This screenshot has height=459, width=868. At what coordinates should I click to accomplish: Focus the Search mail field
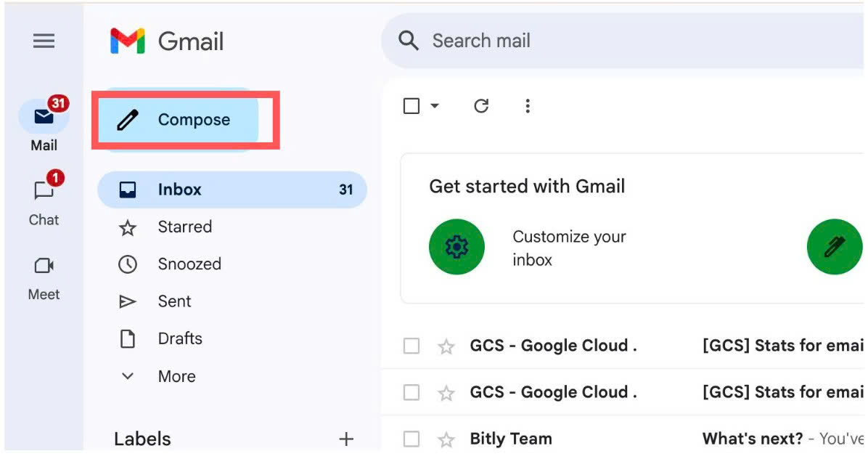(x=623, y=41)
